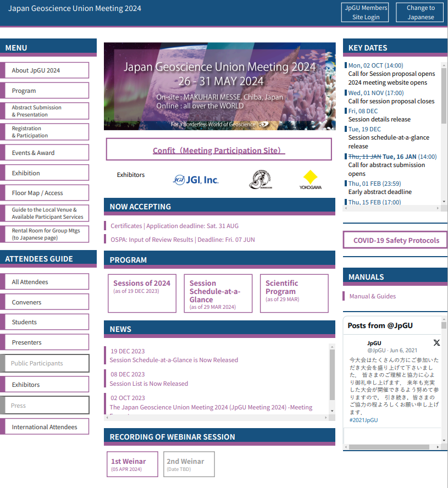Go to the Confit Meeting Participation Site link
The image size is (448, 488).
[x=219, y=149]
